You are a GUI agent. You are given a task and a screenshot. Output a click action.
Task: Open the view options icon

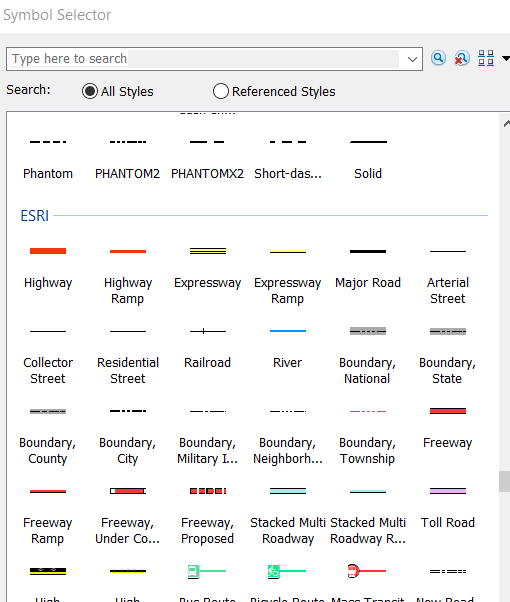pos(486,58)
